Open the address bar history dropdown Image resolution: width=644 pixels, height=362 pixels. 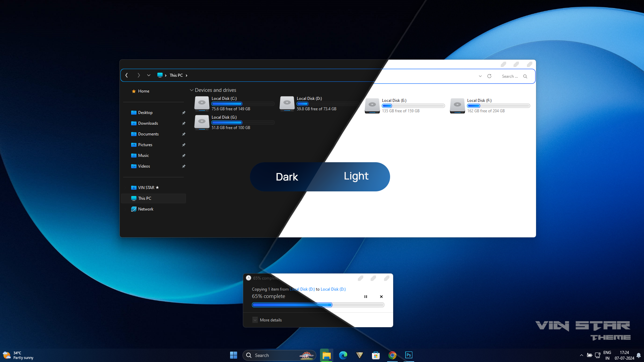(480, 76)
